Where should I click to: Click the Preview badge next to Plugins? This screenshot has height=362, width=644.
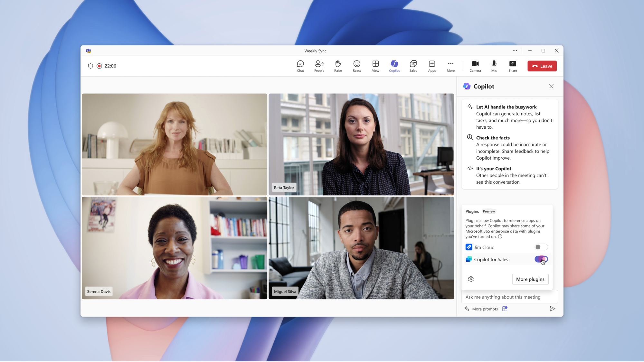(x=489, y=211)
